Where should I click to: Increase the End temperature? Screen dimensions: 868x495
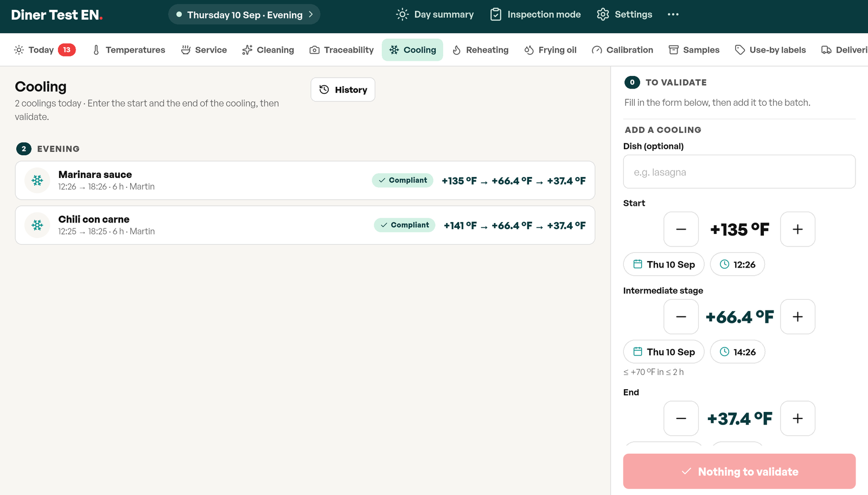coord(797,418)
